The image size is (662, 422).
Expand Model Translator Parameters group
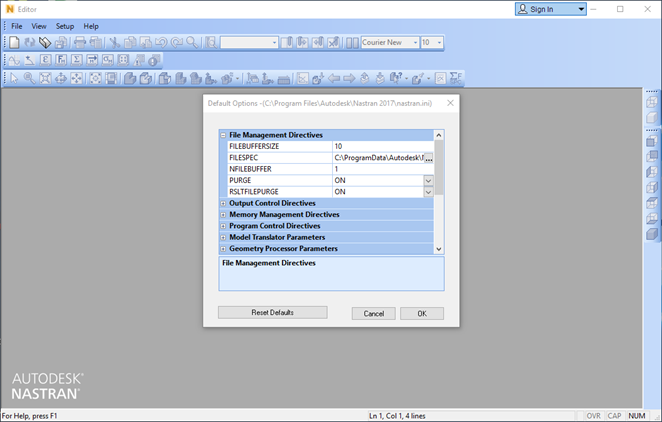coord(223,238)
